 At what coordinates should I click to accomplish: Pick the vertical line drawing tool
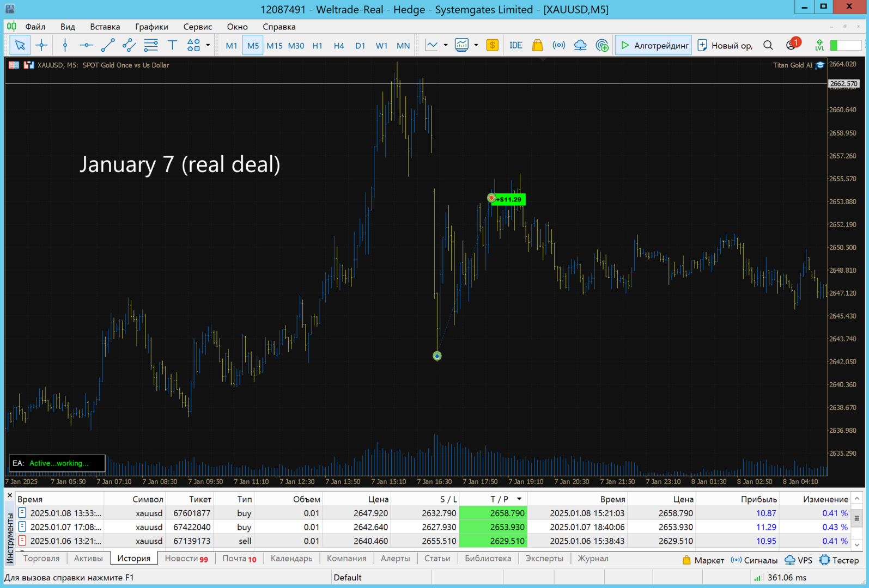(x=65, y=45)
